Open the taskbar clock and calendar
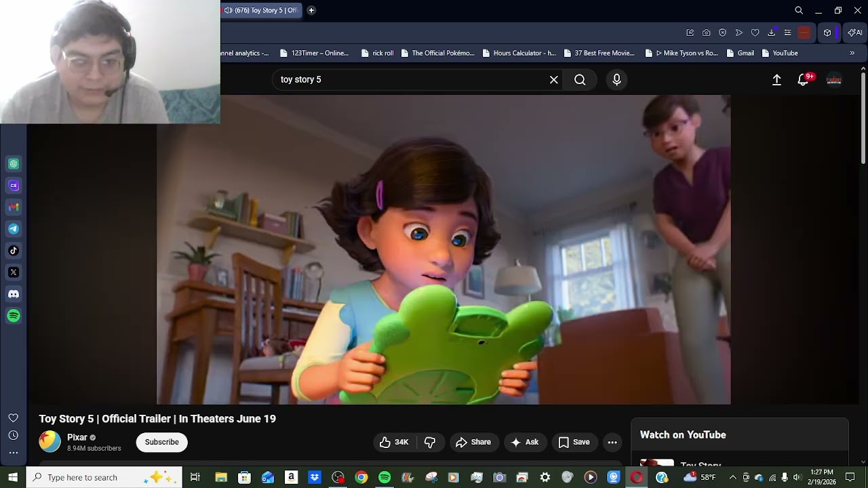The image size is (868, 488). (822, 477)
